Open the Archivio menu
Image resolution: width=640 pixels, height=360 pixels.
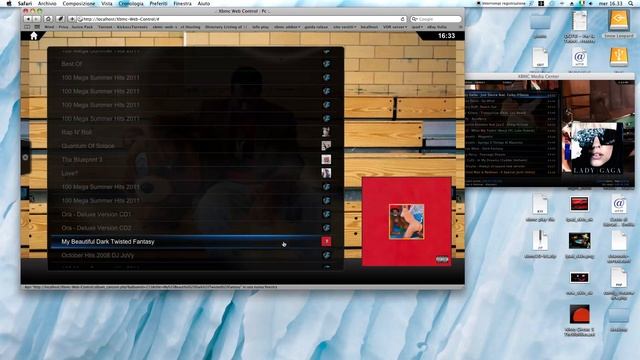(47, 3)
